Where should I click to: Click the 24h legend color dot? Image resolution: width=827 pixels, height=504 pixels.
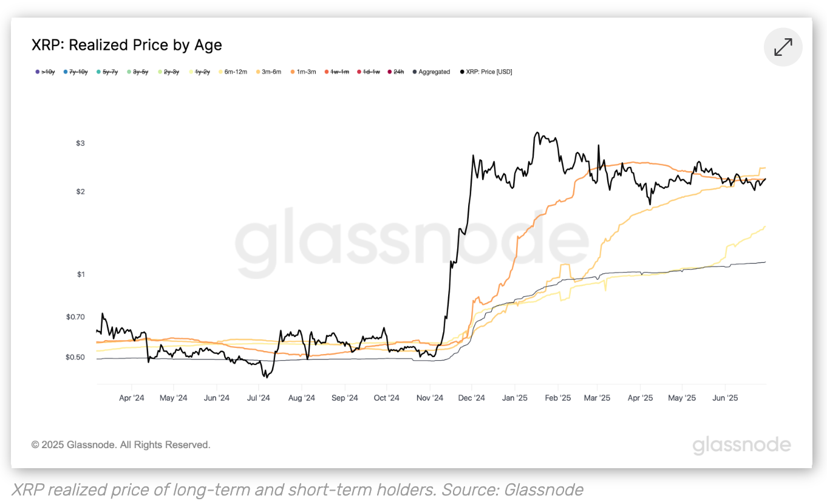pos(390,72)
